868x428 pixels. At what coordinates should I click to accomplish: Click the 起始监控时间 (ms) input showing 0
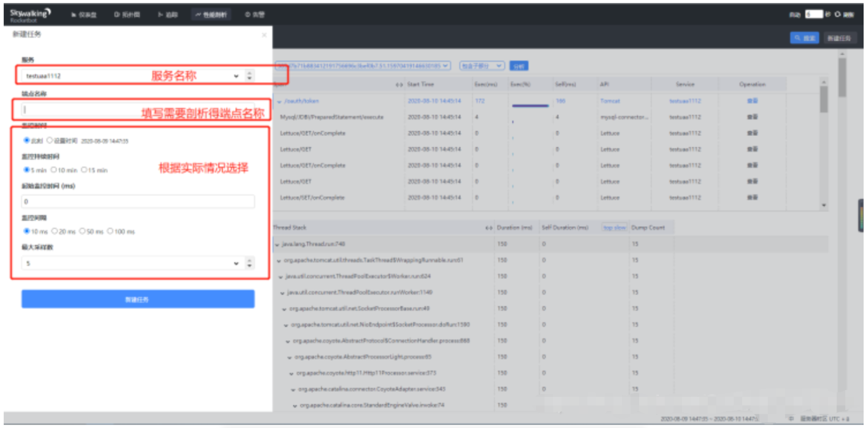(138, 202)
